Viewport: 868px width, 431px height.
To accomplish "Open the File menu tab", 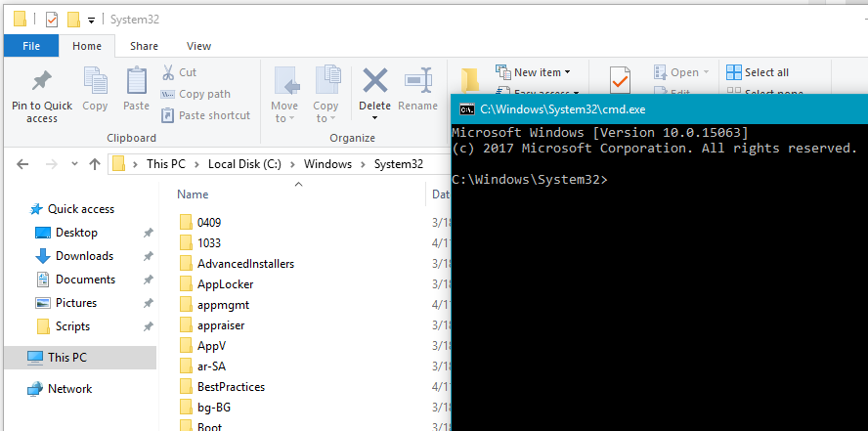I will coord(31,46).
